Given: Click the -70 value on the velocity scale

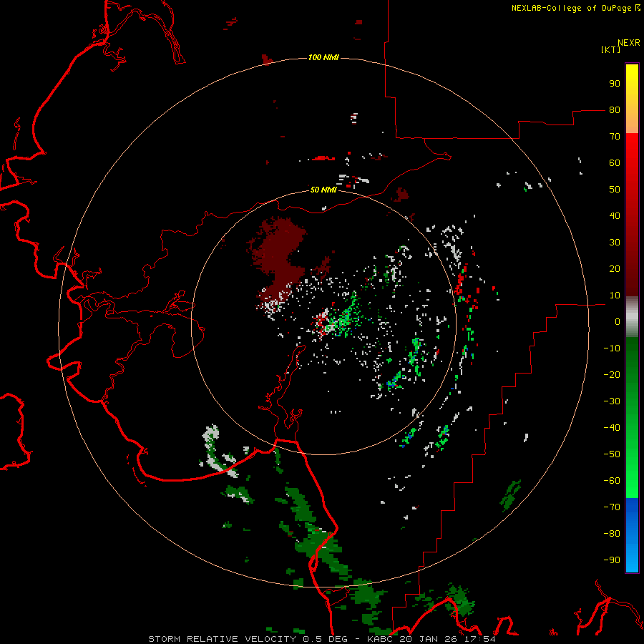Looking at the screenshot, I should [x=612, y=507].
